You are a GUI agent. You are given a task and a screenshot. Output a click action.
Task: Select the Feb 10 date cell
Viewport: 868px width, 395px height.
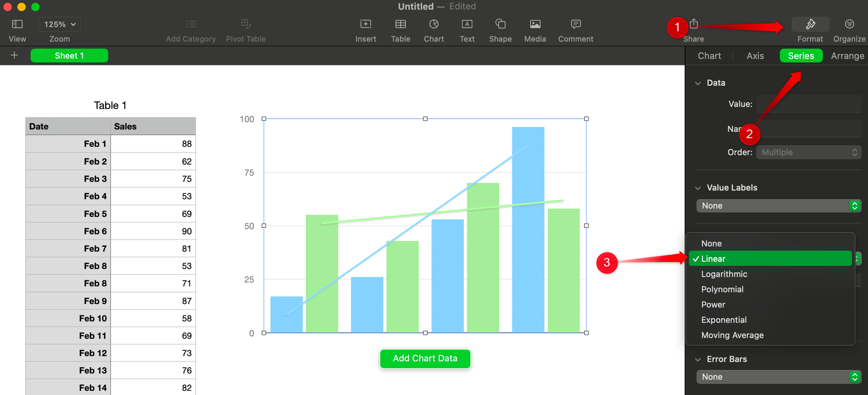pyautogui.click(x=68, y=318)
